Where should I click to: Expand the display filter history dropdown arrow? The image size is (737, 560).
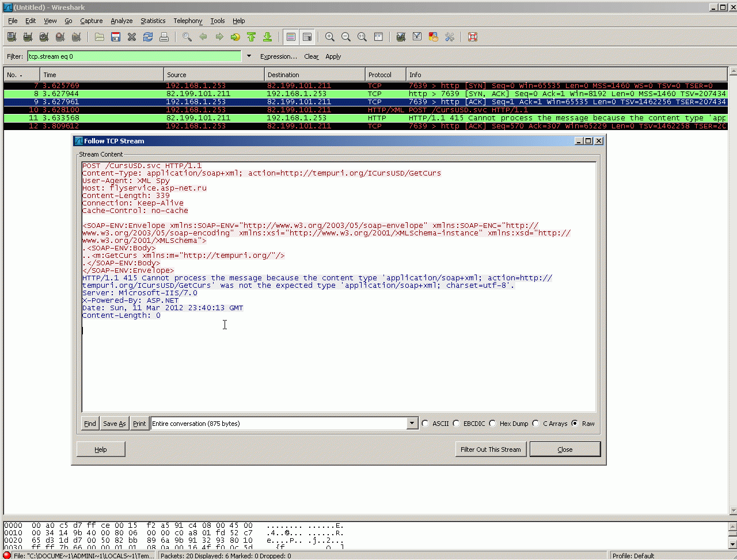tap(249, 56)
